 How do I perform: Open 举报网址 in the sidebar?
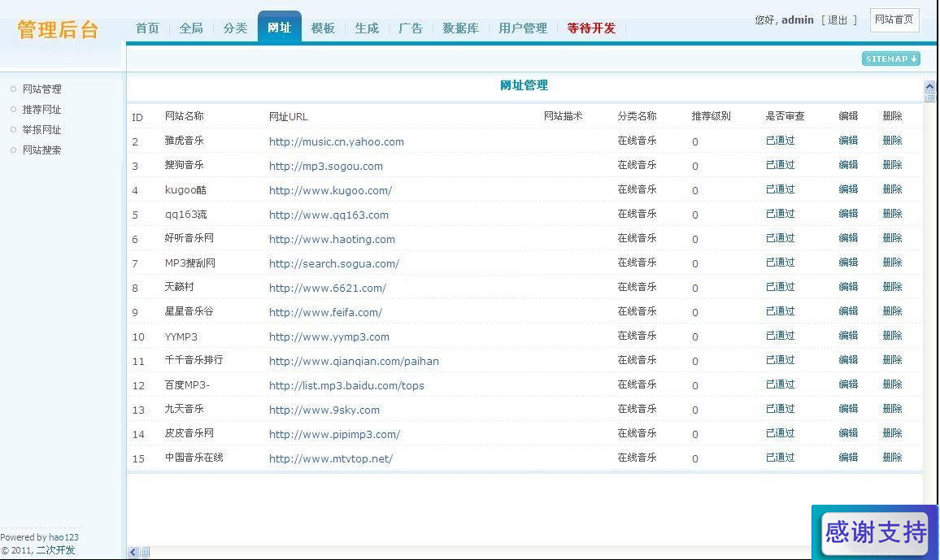tap(42, 130)
